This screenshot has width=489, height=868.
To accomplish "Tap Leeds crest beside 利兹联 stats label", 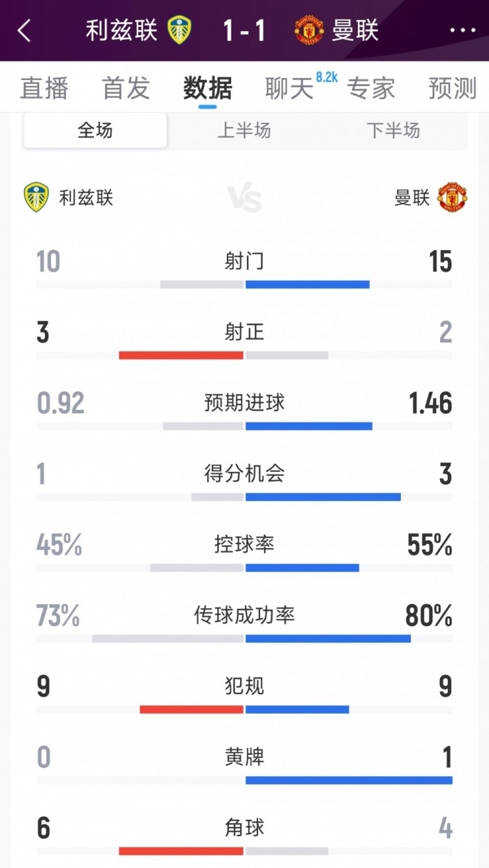I will [x=36, y=197].
